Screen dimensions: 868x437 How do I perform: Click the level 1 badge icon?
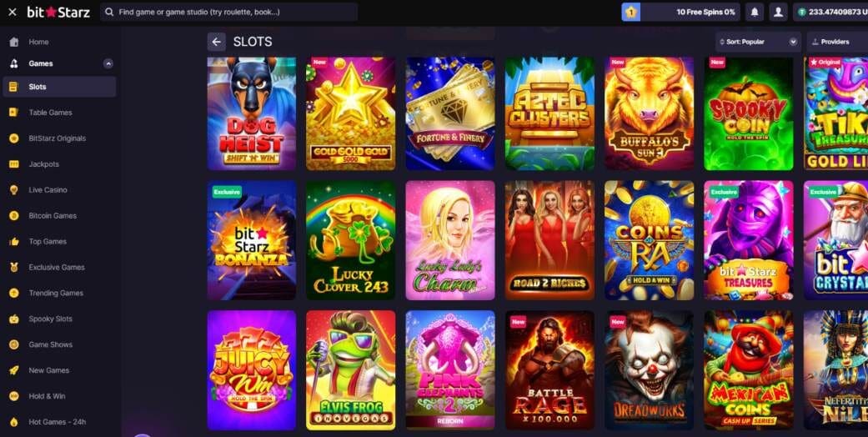tap(630, 12)
